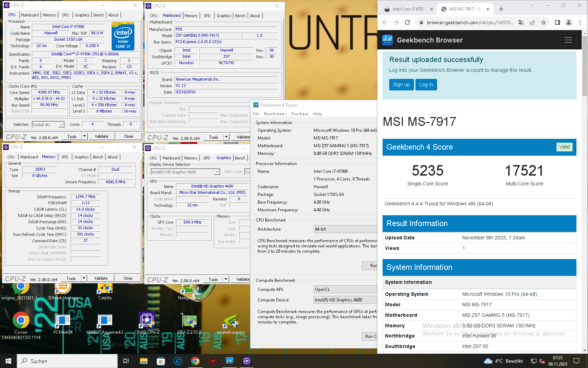This screenshot has width=588, height=368.
Task: Open File Explorer from the taskbar
Action: 143,361
